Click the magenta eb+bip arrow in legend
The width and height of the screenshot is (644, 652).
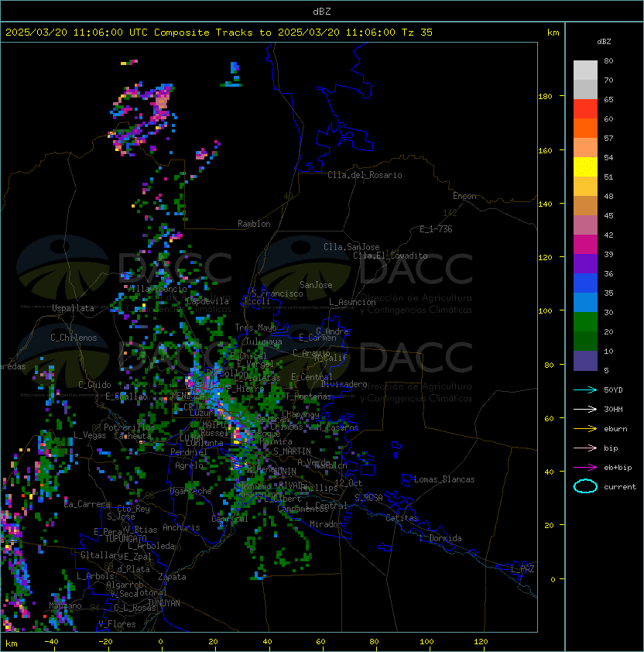(x=585, y=468)
